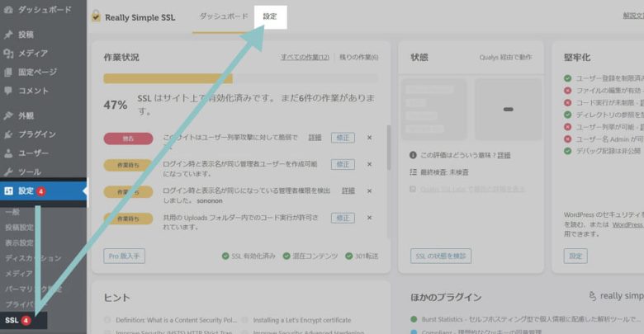Open 詳細 link for the sononon task
The image size is (644, 334).
[x=348, y=191]
